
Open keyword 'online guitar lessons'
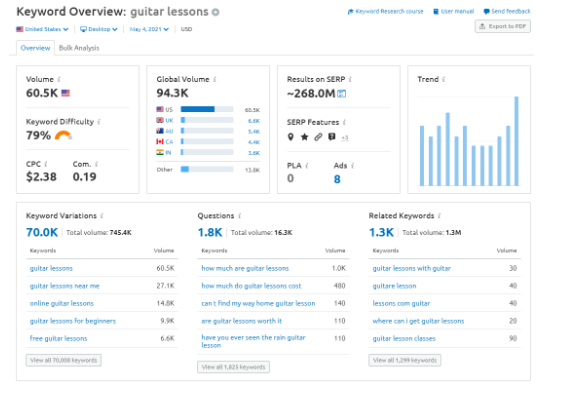coord(62,304)
